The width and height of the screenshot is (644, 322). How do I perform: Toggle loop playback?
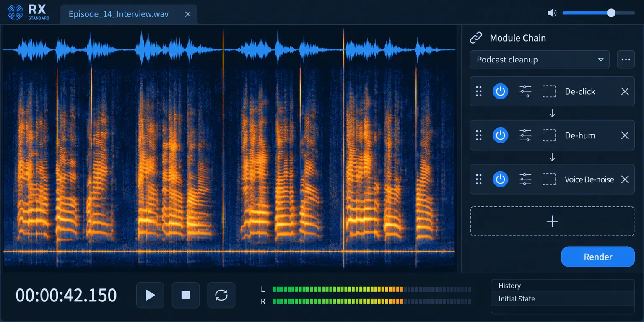(221, 295)
